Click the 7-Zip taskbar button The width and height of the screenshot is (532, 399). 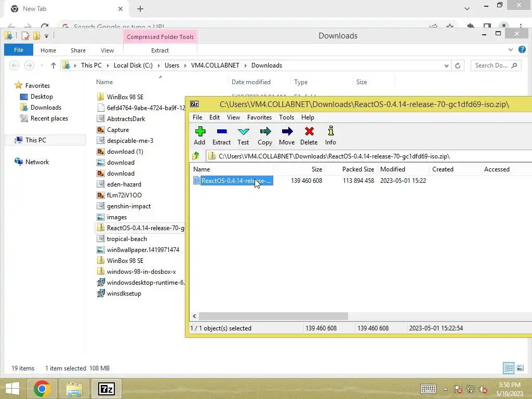click(106, 389)
